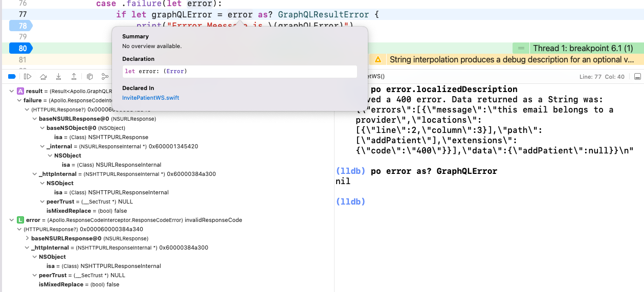Toggle the breakpoint marker on line 78

tap(20, 26)
